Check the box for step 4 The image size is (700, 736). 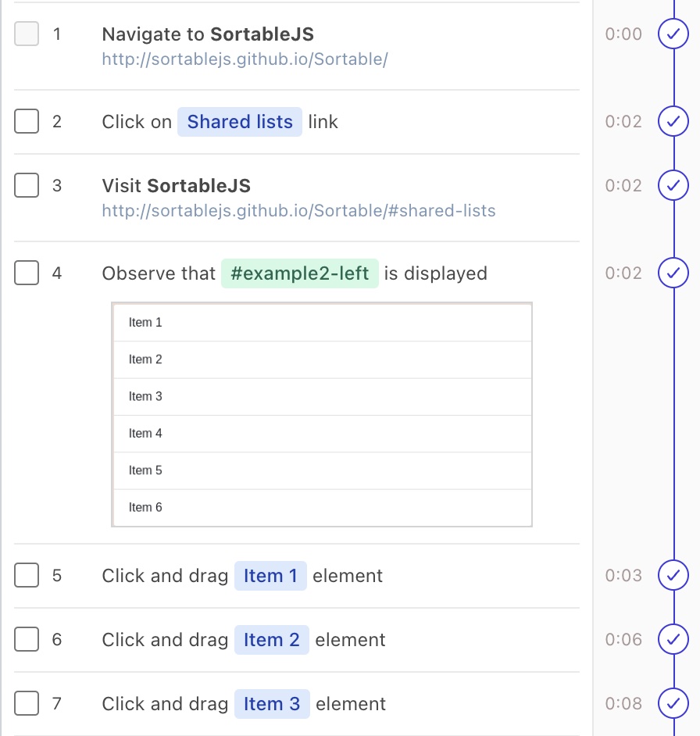coord(26,273)
